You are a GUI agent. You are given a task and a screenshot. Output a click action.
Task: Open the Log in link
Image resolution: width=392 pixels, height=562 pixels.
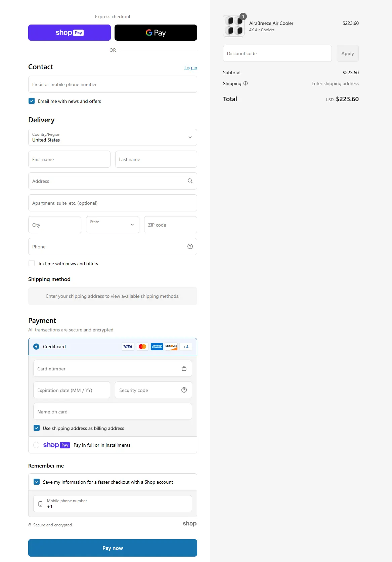tap(190, 68)
